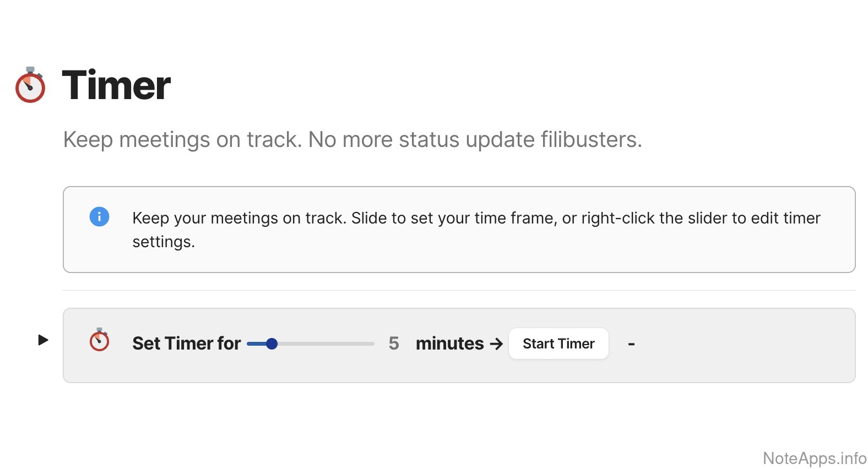Viewport: 868px width, 469px height.
Task: Click the callout text about sliding to set time
Action: [476, 219]
